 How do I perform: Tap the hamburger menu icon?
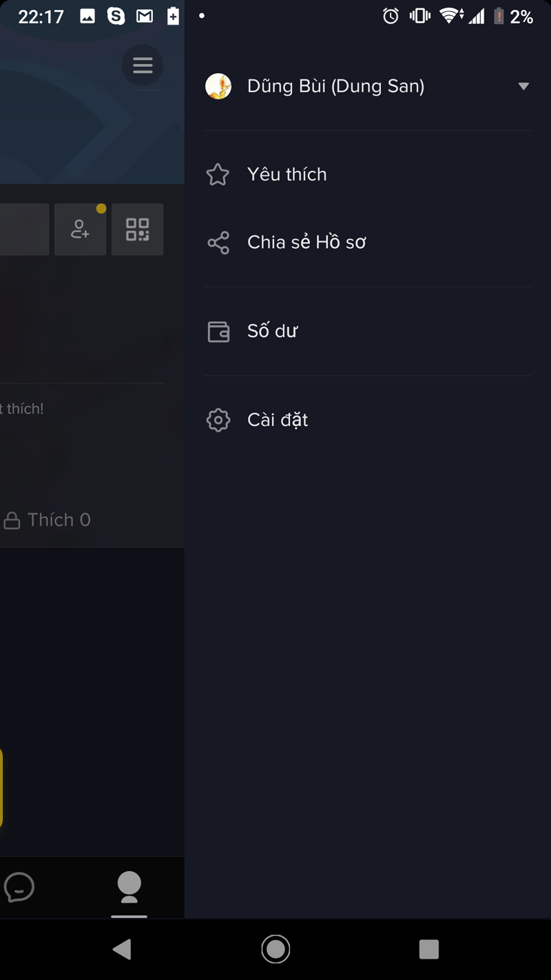[143, 65]
